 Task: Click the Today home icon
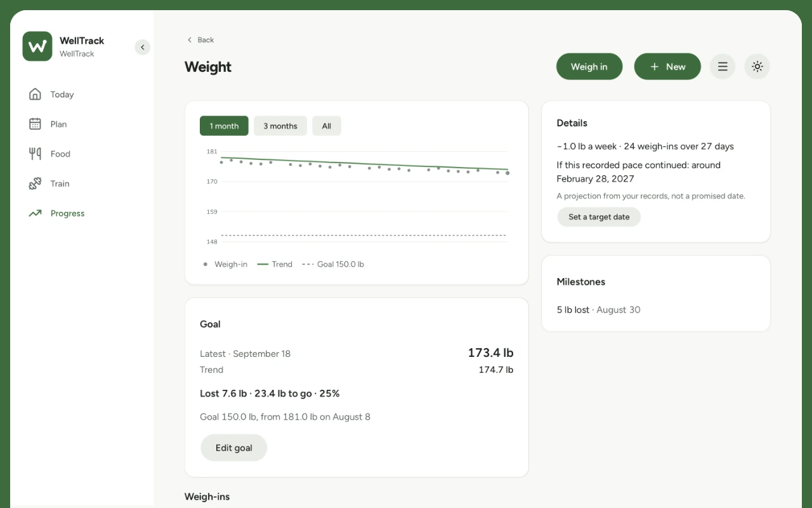pyautogui.click(x=35, y=95)
